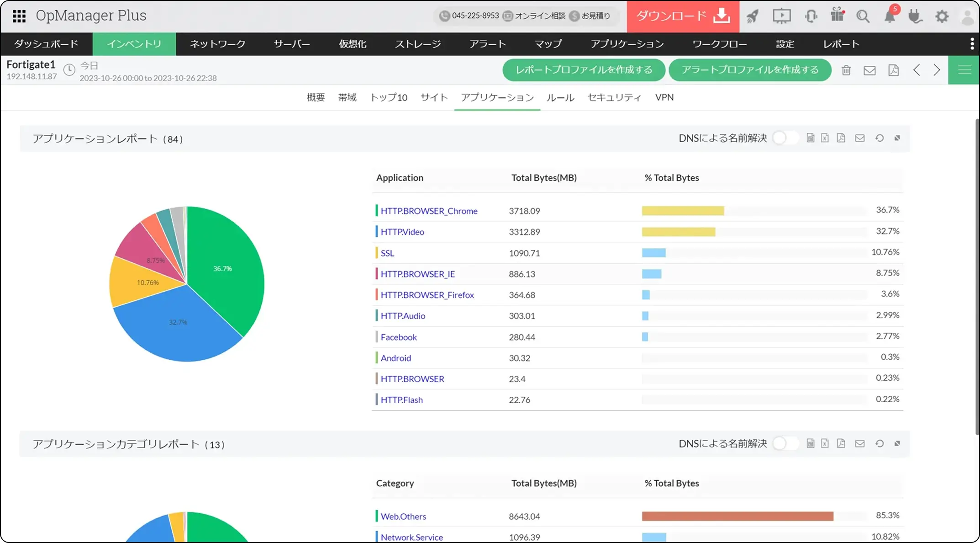
Task: Export device page as PDF from Fortigate1 toolbar
Action: pos(893,70)
